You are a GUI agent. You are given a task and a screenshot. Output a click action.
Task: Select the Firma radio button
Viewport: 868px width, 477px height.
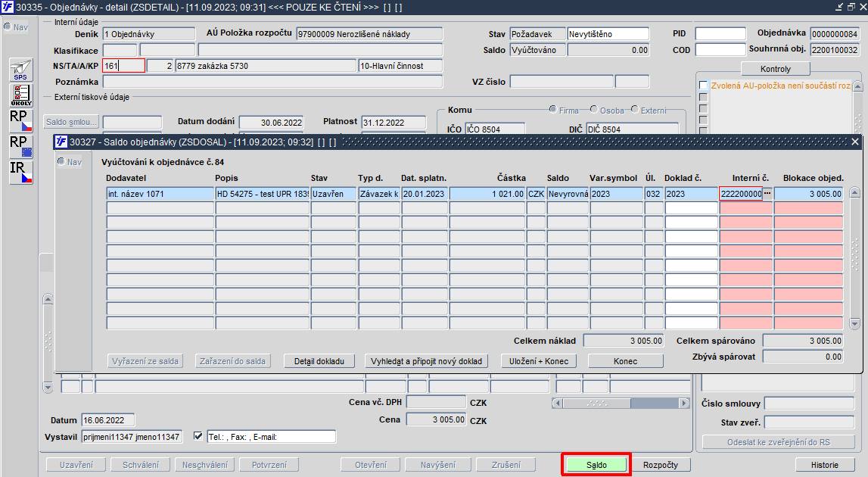(x=553, y=110)
